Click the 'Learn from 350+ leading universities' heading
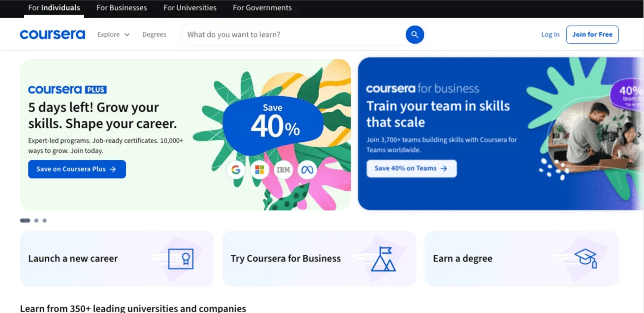Screen dimensions: 644x313 pos(133,309)
